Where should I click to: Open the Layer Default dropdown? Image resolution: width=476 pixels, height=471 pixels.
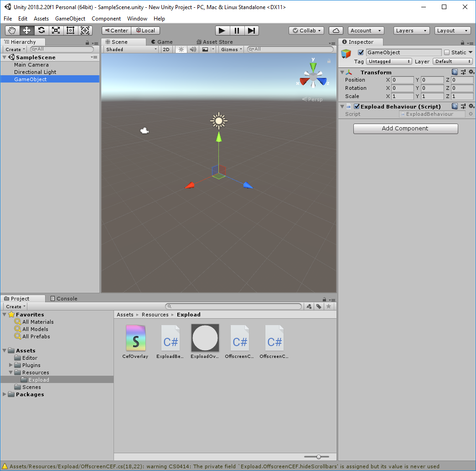[453, 62]
